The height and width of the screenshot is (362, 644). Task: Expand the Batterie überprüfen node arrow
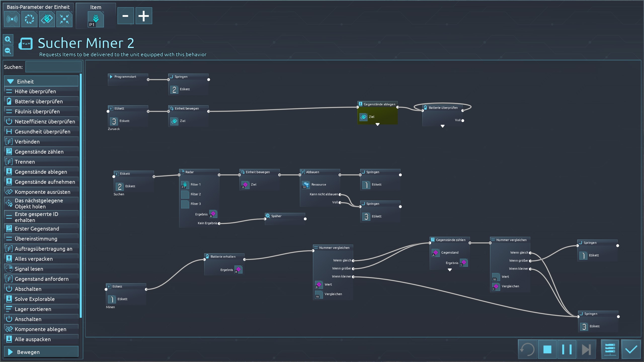point(442,126)
